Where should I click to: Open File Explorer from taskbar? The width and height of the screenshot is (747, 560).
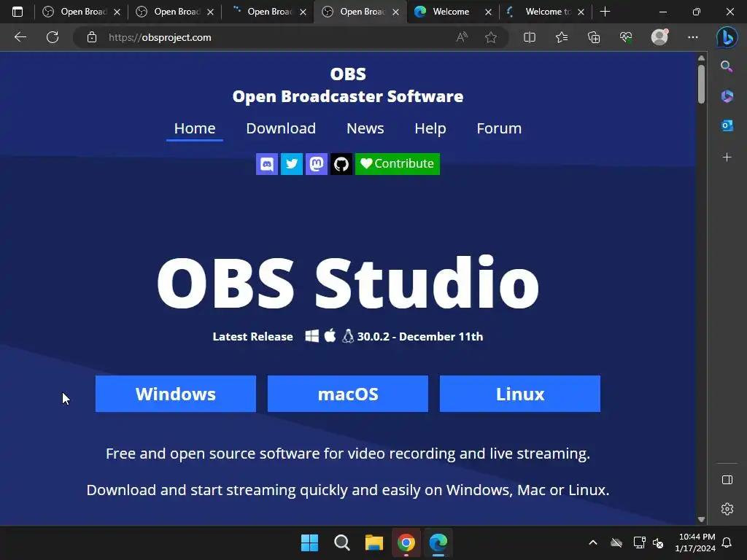click(374, 542)
